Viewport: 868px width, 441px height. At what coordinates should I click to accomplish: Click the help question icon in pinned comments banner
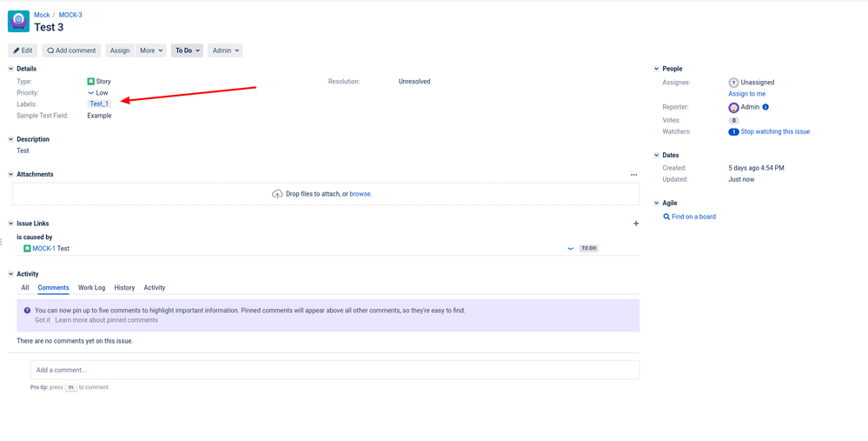tap(27, 311)
